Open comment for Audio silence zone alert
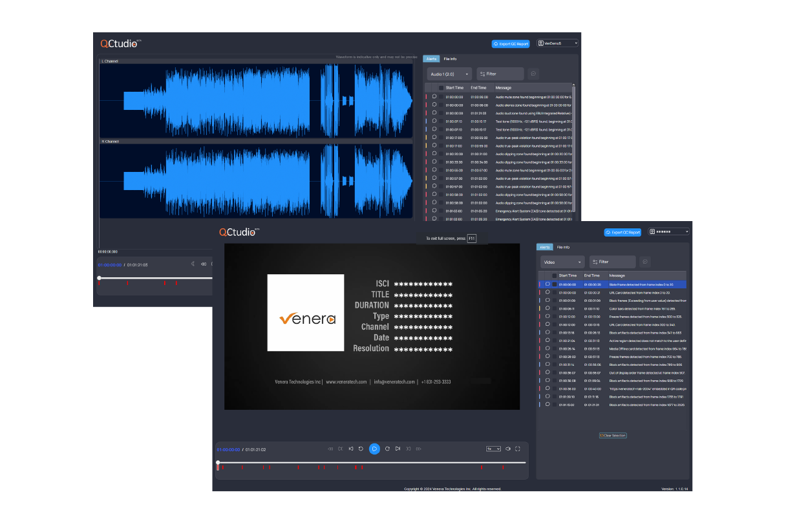The image size is (808, 532). coord(434,105)
